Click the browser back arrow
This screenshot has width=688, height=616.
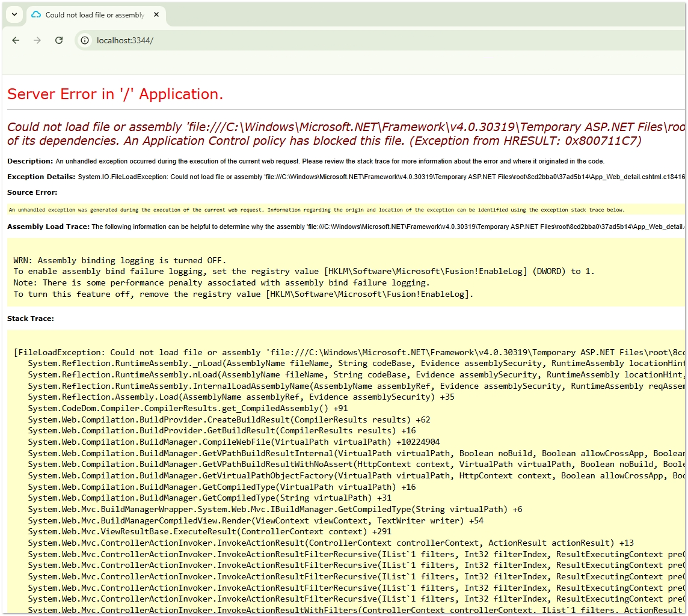16,40
